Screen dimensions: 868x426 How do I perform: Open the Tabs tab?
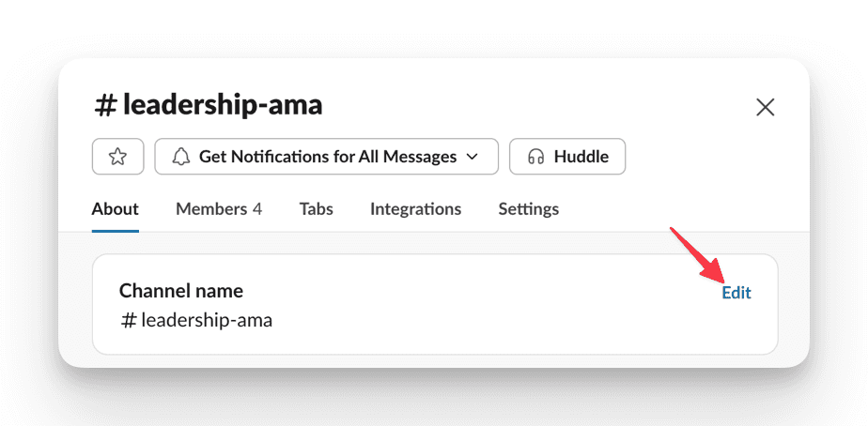click(x=316, y=209)
